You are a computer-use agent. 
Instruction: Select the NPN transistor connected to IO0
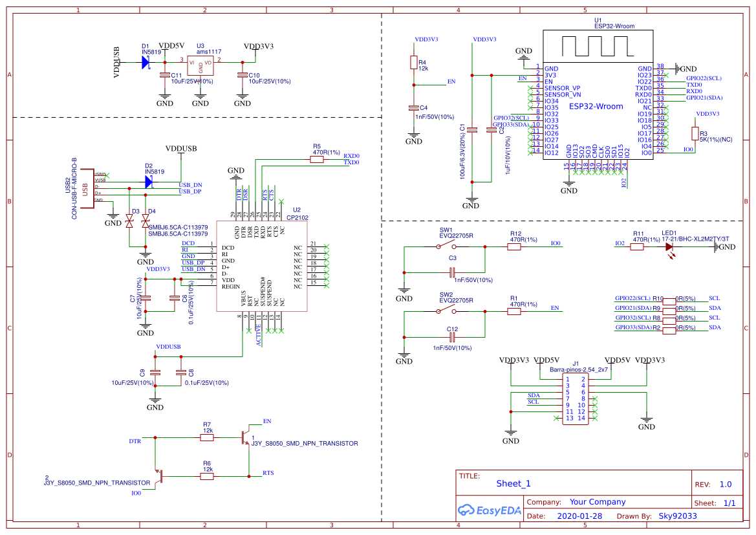[159, 477]
